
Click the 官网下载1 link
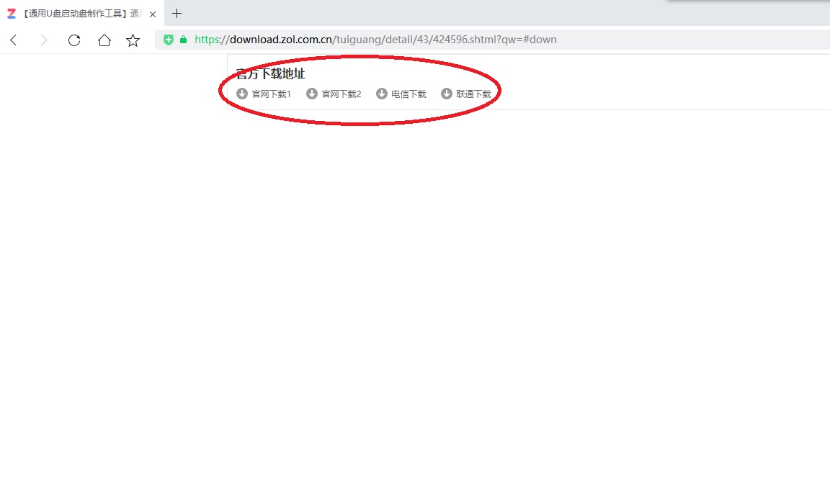point(271,94)
